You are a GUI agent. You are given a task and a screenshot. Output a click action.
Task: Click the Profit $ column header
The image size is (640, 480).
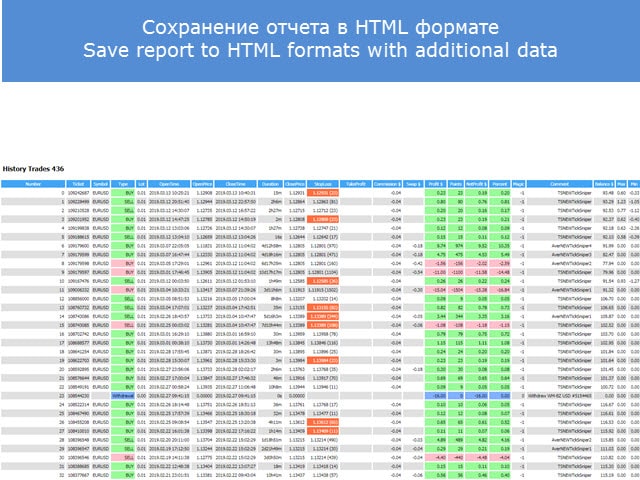pyautogui.click(x=434, y=185)
